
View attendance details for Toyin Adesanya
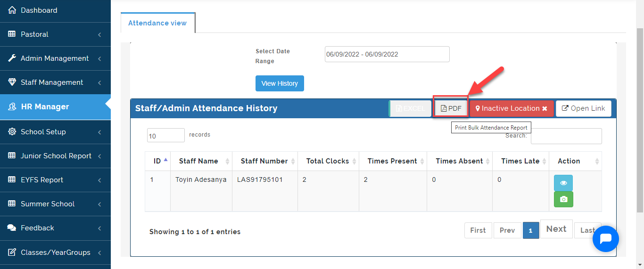(x=563, y=183)
